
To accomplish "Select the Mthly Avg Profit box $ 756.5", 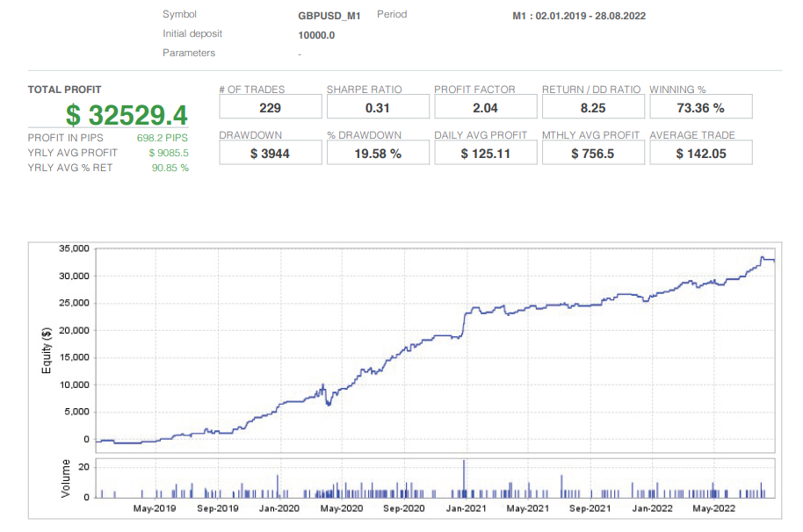I will pos(593,153).
